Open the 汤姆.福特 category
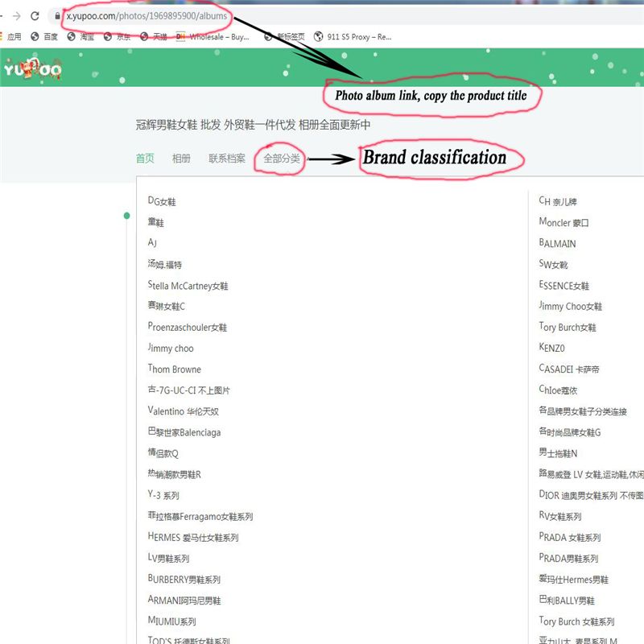The image size is (644, 644). (x=165, y=264)
